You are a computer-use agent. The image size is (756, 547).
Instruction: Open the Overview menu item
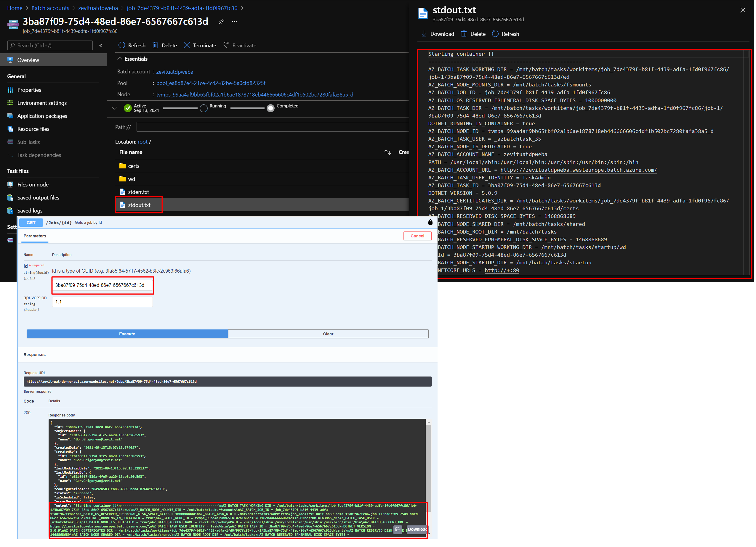53,60
